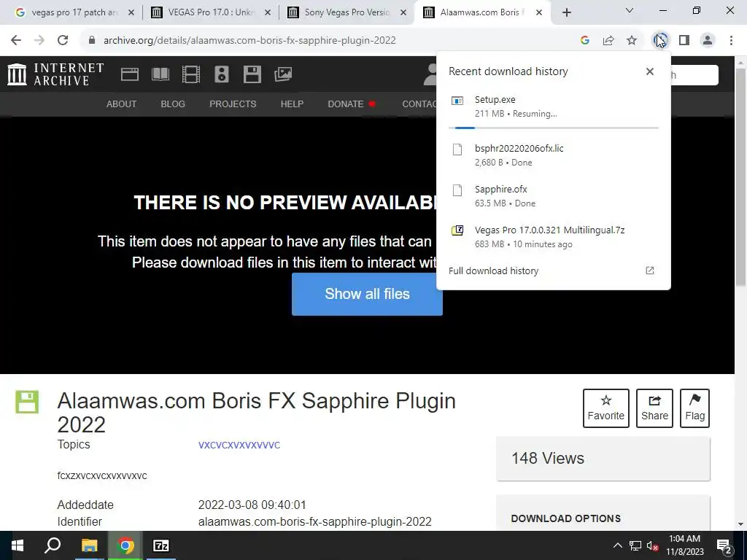Close the 'Alaamwas.com Boris' tab
Image resolution: width=747 pixels, height=560 pixels.
coord(539,12)
